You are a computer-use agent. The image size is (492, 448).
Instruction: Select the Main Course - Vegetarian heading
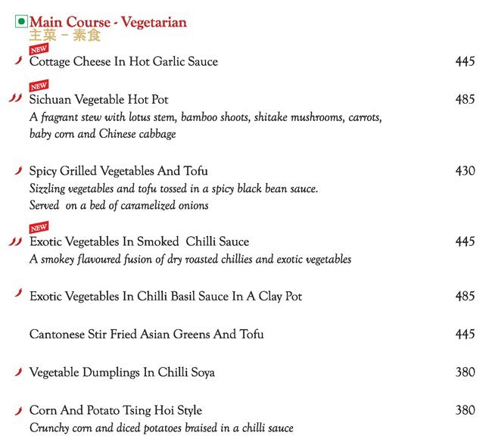tap(107, 22)
